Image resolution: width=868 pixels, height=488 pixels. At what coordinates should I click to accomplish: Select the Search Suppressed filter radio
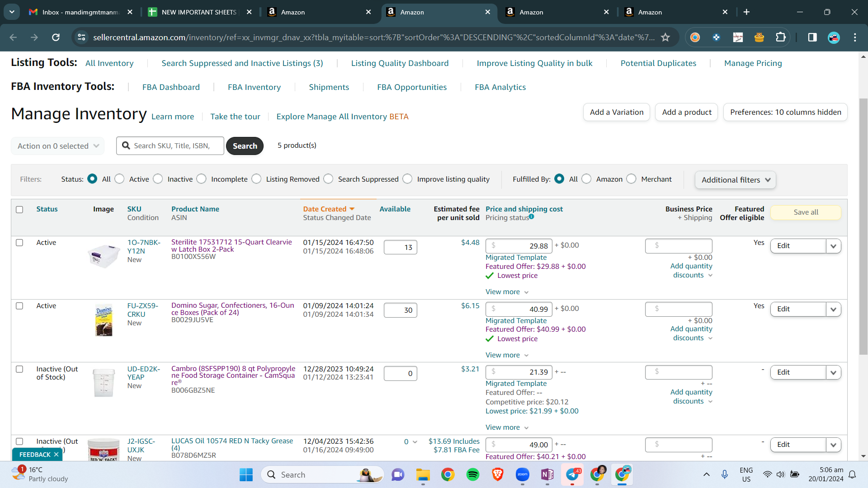(x=329, y=179)
